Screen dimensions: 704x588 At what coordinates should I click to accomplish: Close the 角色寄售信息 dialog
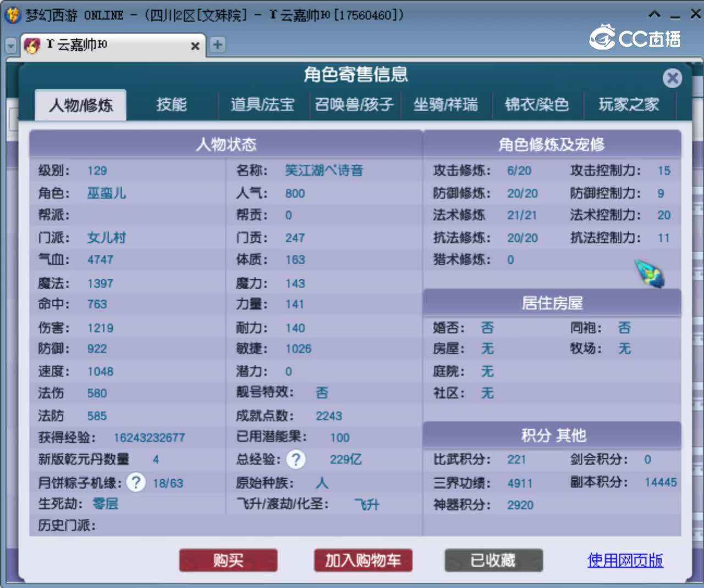[672, 77]
